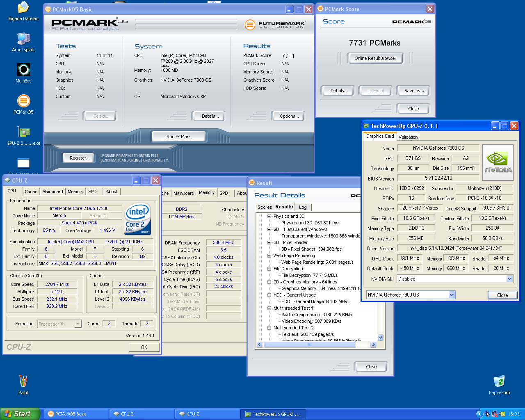Click the PCMark Score window title icon
525x420 pixels.
pyautogui.click(x=320, y=9)
